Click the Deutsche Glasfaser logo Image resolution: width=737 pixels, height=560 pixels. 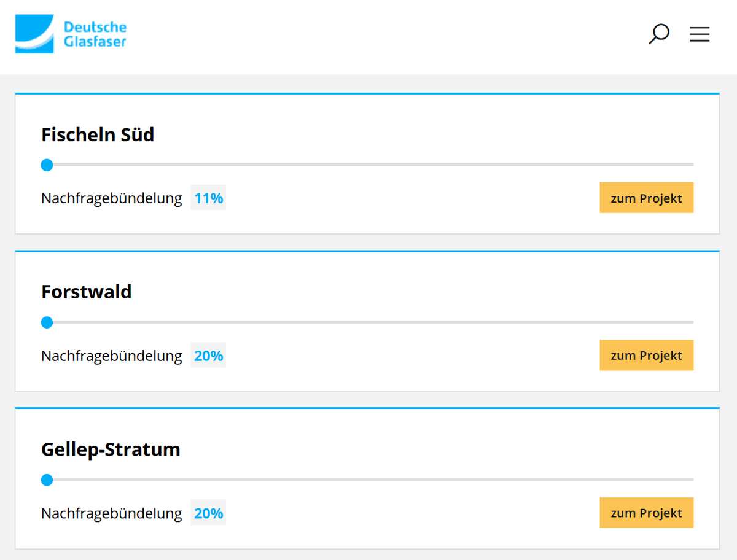71,34
